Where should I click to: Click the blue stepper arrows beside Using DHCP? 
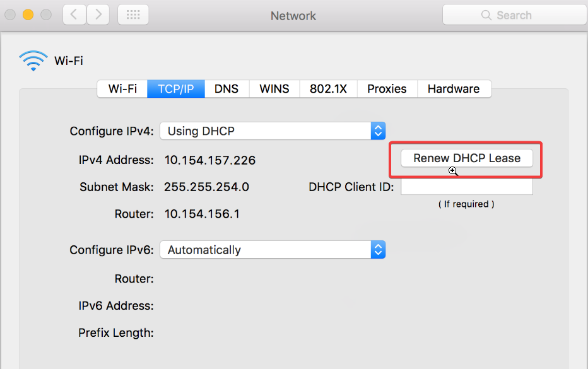click(x=378, y=131)
